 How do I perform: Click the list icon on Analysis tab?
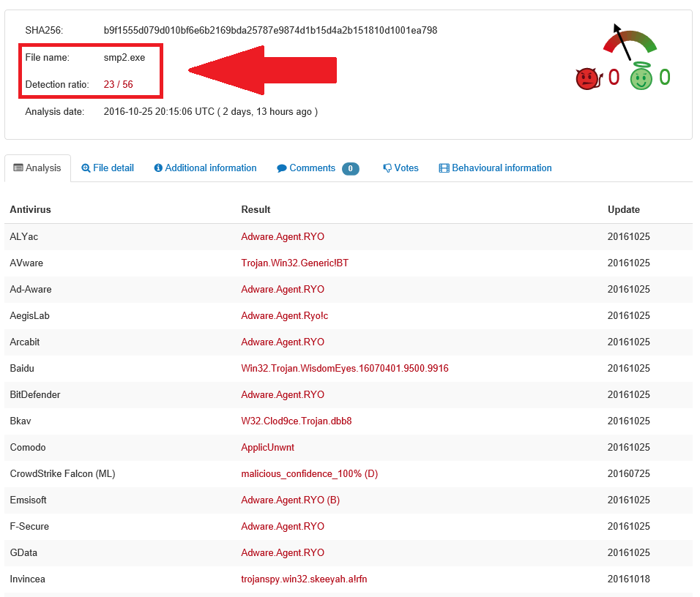click(18, 168)
